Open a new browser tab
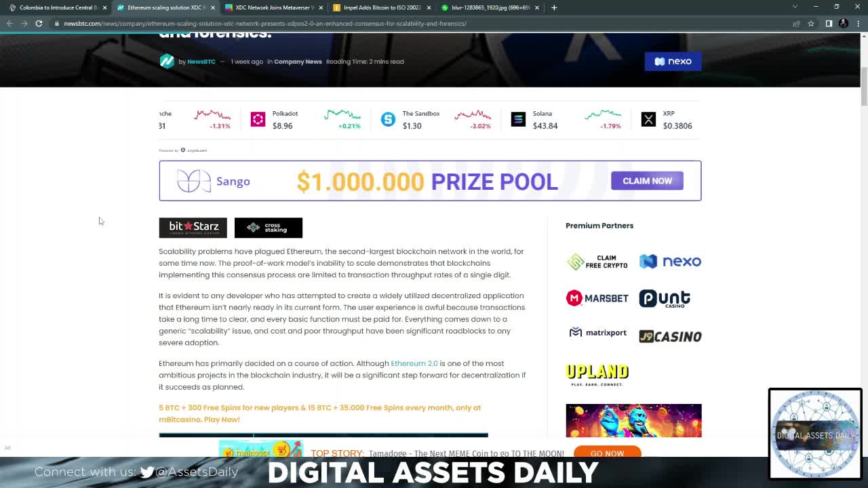 click(x=554, y=7)
